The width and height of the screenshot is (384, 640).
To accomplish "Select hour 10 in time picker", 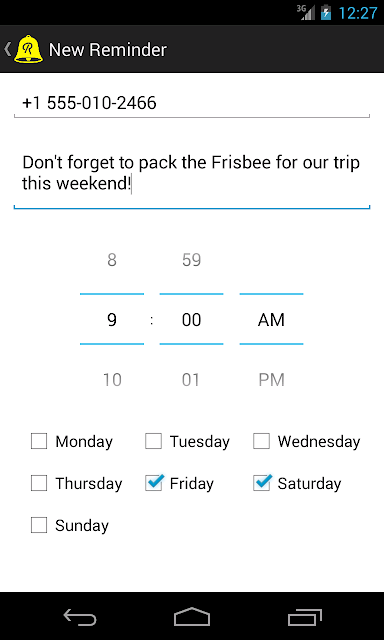I will [x=112, y=380].
